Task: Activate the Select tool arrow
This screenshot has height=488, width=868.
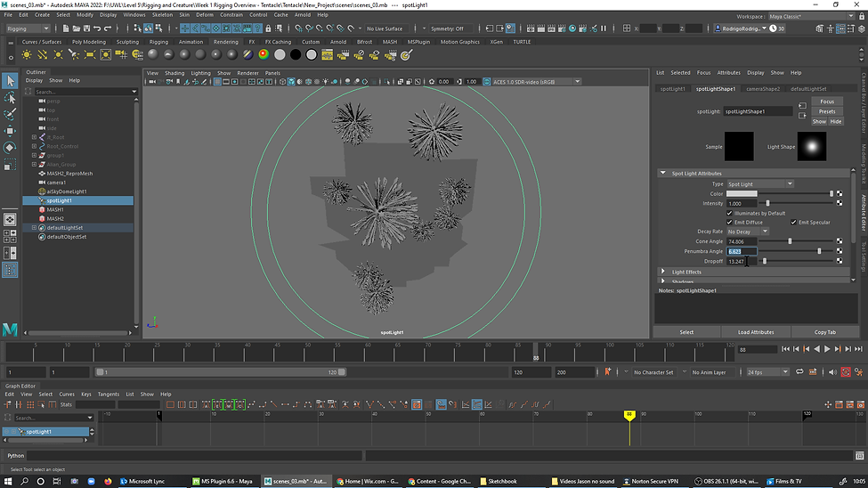Action: 10,81
